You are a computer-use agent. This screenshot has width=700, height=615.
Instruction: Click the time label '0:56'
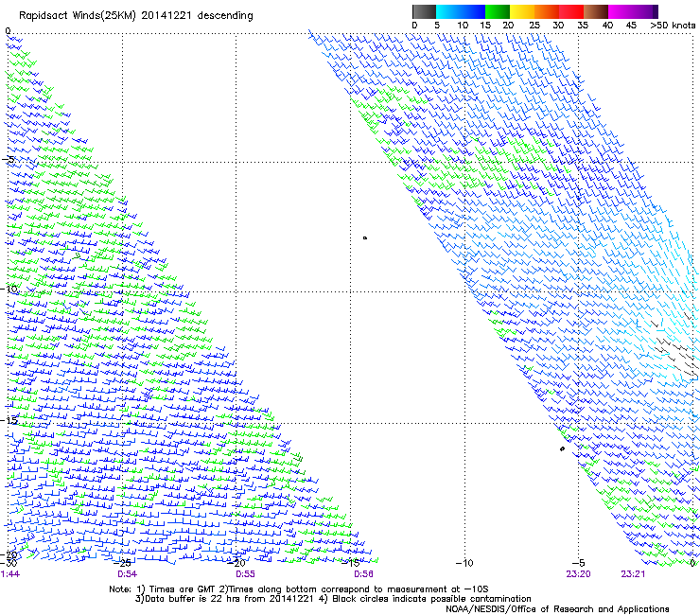coord(363,574)
